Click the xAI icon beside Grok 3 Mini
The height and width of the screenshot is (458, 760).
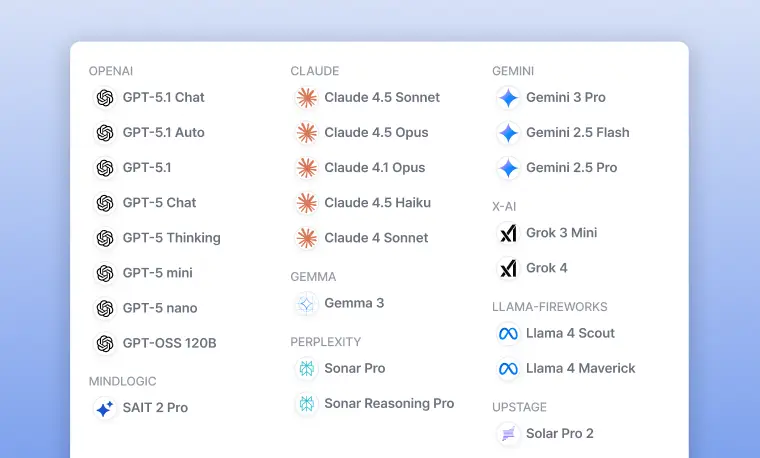(508, 233)
